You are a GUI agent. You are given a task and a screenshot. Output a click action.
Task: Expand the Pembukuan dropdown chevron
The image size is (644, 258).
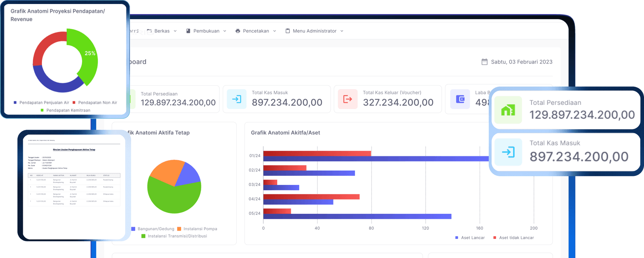tap(225, 31)
